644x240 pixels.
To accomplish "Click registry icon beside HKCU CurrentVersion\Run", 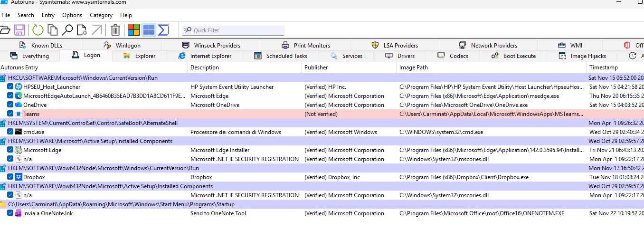I will [x=3, y=78].
